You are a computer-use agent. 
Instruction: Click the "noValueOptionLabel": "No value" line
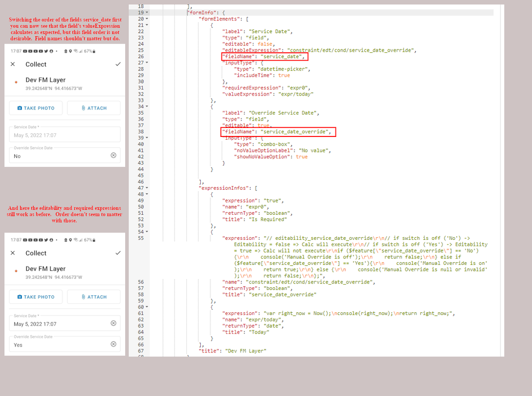coord(283,150)
